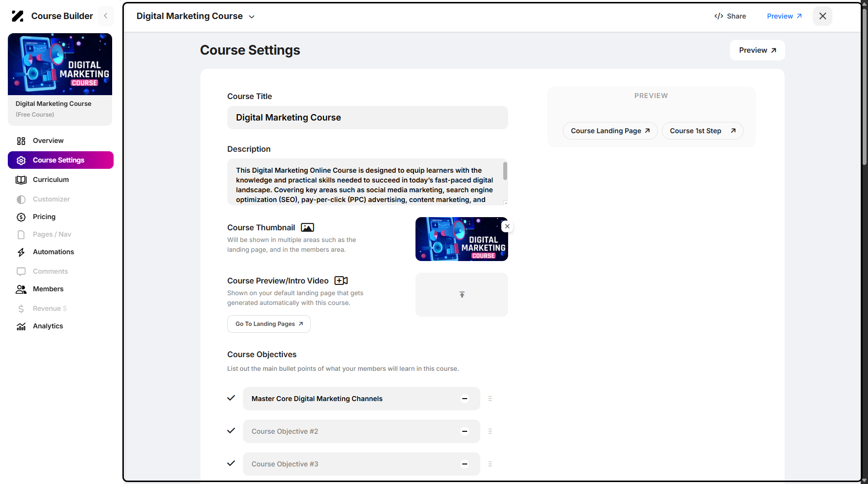The height and width of the screenshot is (484, 868).
Task: Click the uploaded course thumbnail image
Action: pos(462,239)
